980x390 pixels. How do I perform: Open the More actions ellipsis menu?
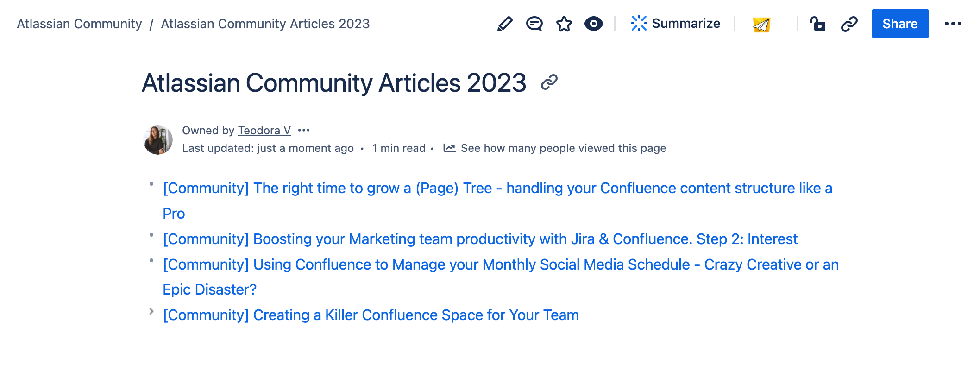tap(953, 24)
